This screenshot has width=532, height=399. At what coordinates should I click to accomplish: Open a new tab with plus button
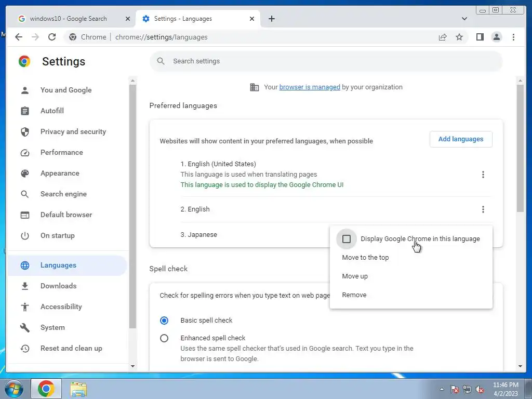pos(271,19)
